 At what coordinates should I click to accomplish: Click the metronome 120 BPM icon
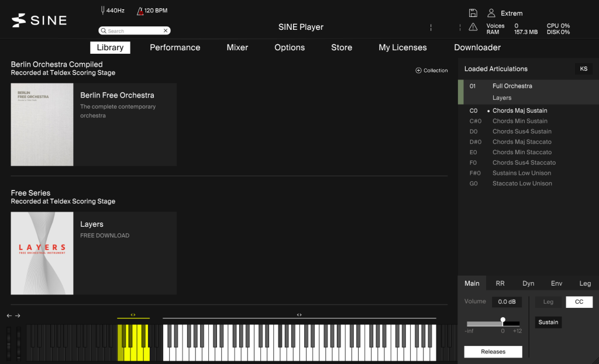pos(140,11)
